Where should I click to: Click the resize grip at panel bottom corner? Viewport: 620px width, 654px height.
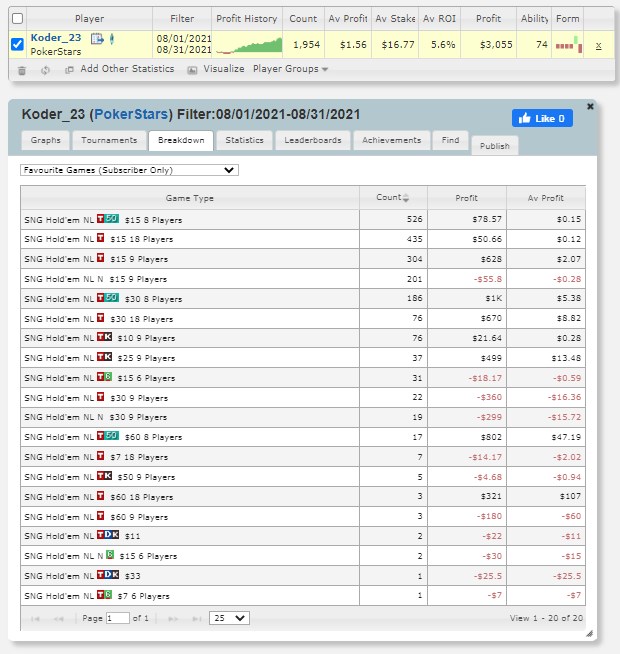(589, 634)
